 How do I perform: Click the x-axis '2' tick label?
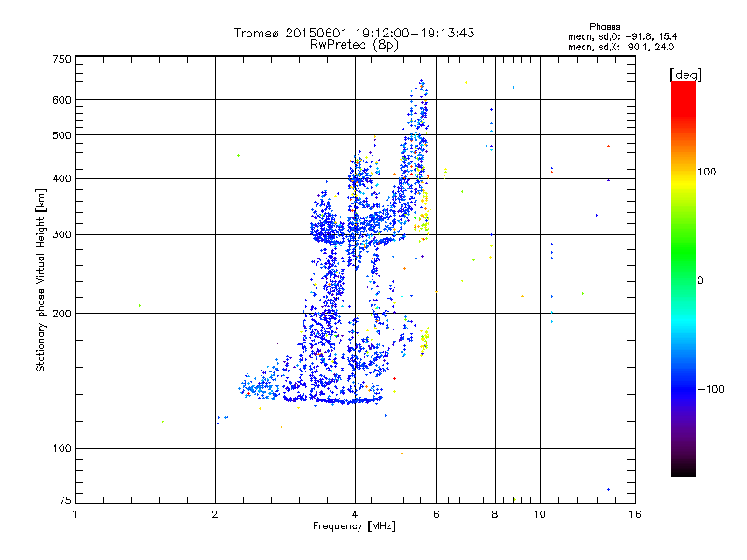click(x=215, y=514)
